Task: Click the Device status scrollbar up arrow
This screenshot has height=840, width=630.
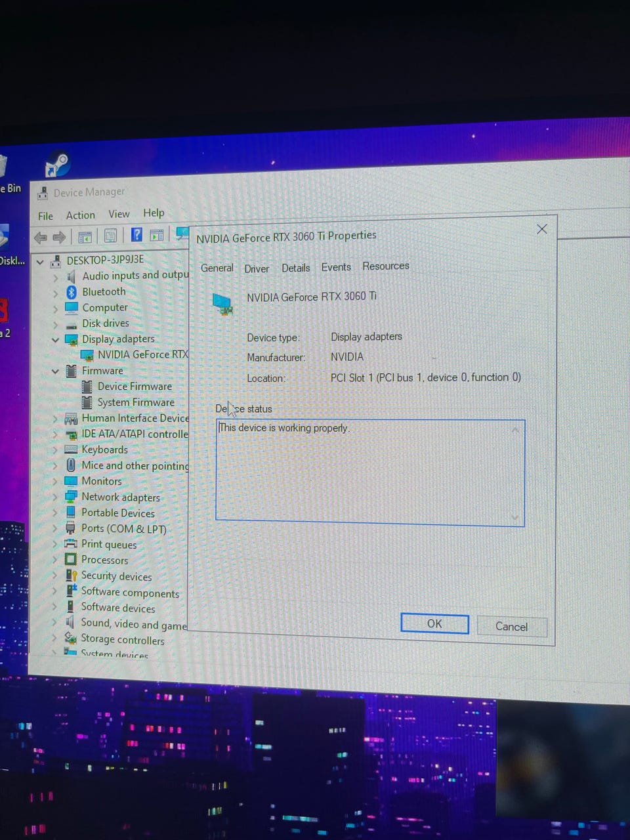Action: (x=516, y=430)
